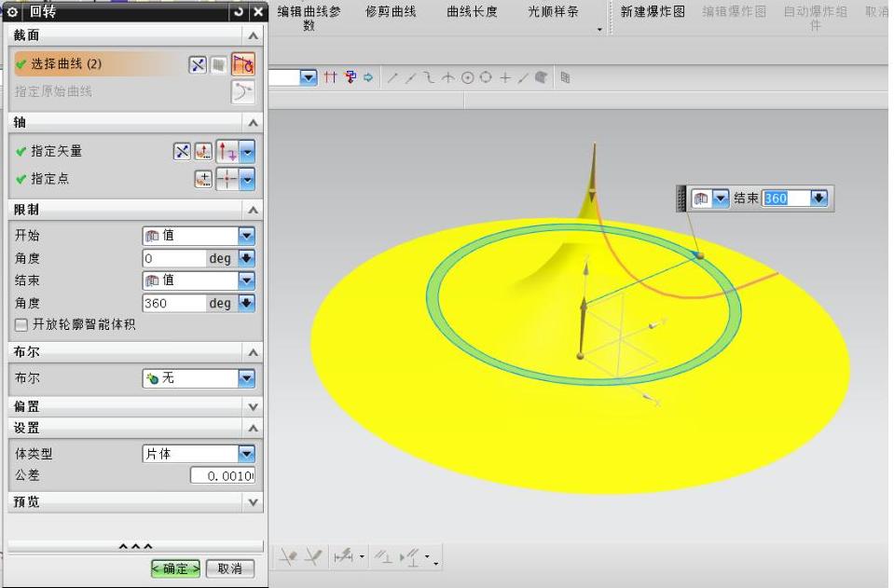This screenshot has height=588, width=894.
Task: Open the point dialog icon in 指定点 row
Action: [x=203, y=180]
